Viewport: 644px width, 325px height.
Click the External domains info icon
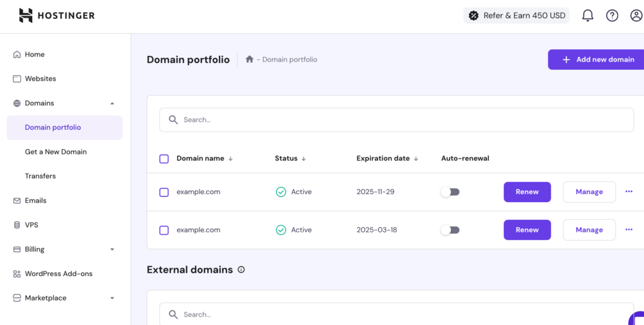point(241,270)
